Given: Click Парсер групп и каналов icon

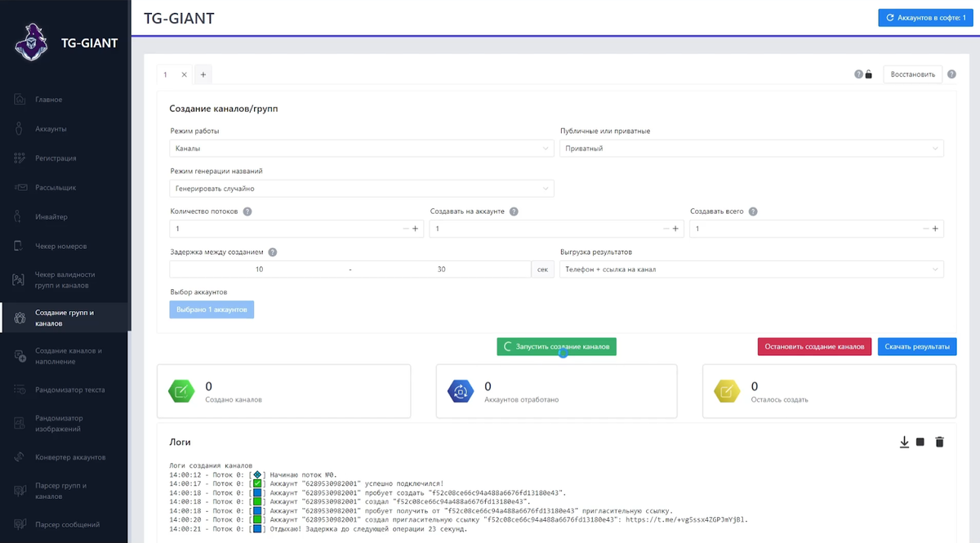Looking at the screenshot, I should coord(19,491).
